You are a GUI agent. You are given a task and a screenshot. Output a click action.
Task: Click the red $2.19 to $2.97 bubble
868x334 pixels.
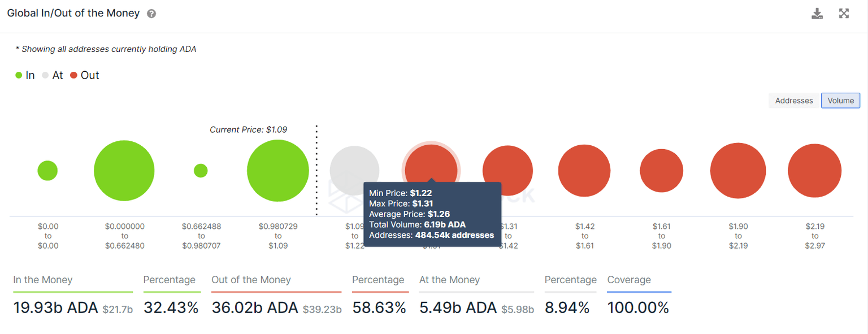pyautogui.click(x=814, y=171)
